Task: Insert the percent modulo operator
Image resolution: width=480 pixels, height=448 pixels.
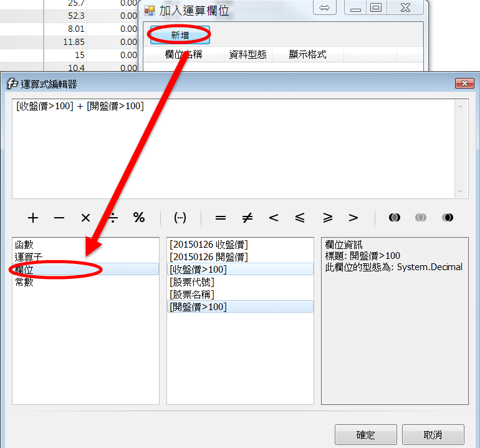Action: click(138, 218)
